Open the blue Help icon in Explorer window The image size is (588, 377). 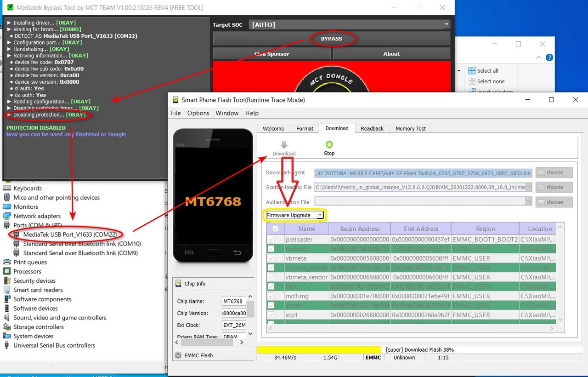(x=549, y=57)
